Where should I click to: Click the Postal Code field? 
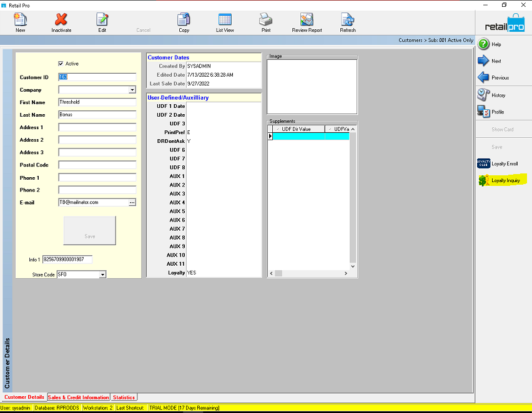97,165
